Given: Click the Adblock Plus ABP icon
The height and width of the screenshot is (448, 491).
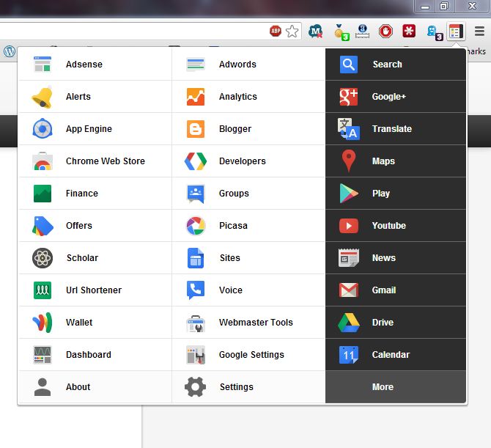Looking at the screenshot, I should click(276, 31).
